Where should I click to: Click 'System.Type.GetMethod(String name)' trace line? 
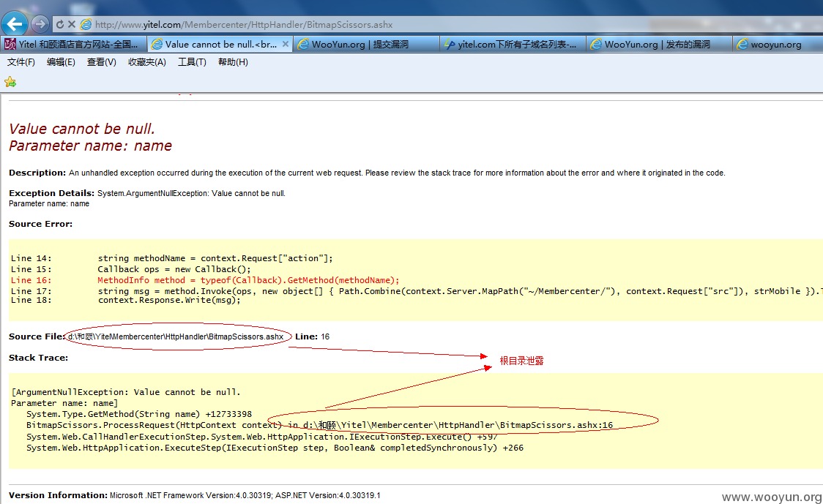[x=139, y=414]
